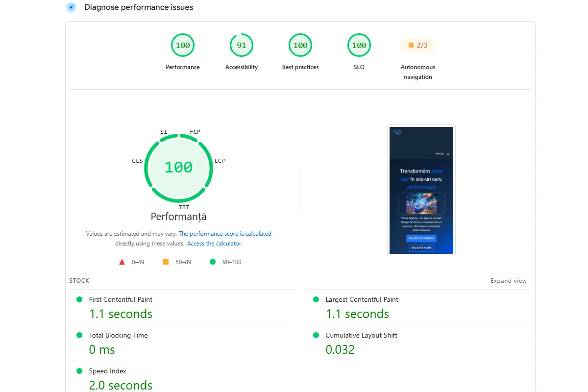Expand the Largest Contentful Paint metric
This screenshot has width=588, height=392.
coord(418,307)
